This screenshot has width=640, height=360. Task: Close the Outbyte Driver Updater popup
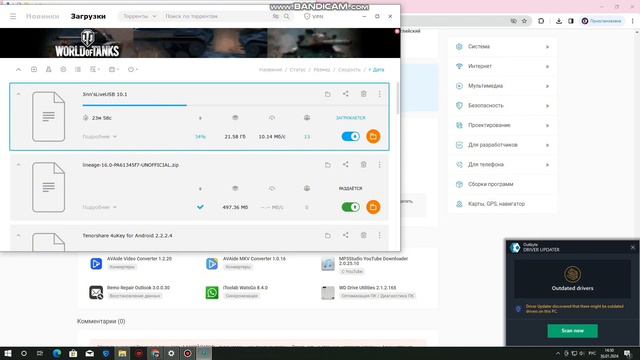(633, 247)
